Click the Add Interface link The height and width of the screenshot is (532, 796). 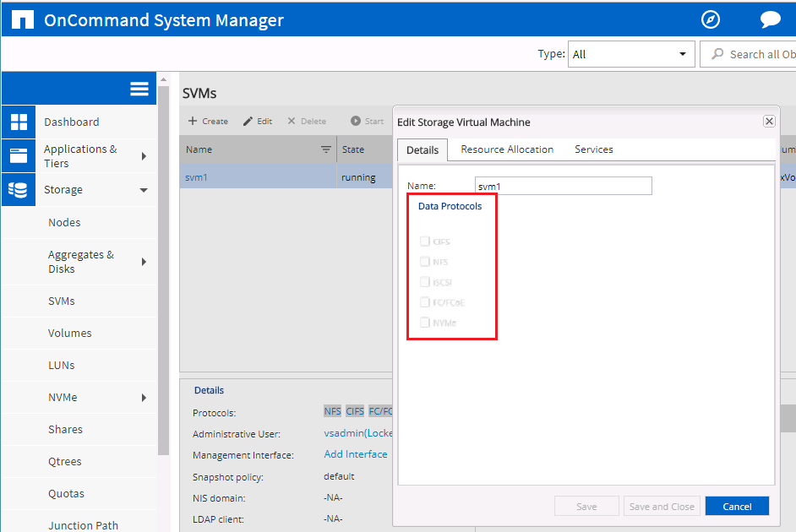356,454
